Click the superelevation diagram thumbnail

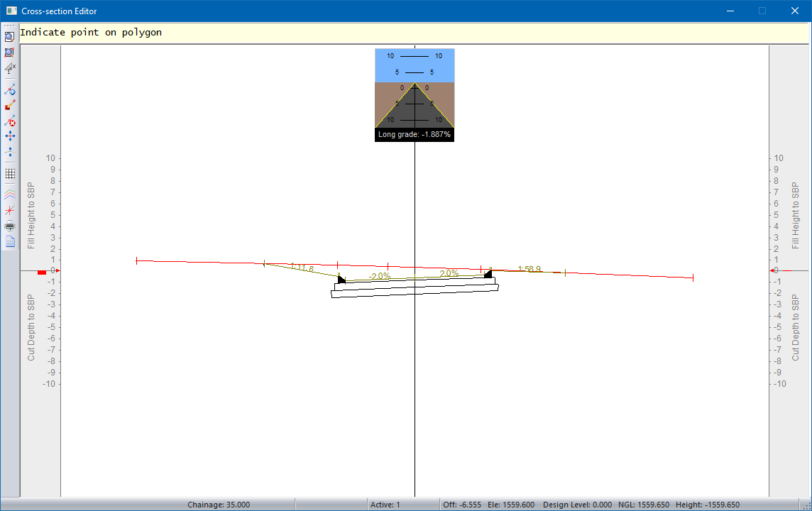pos(415,89)
